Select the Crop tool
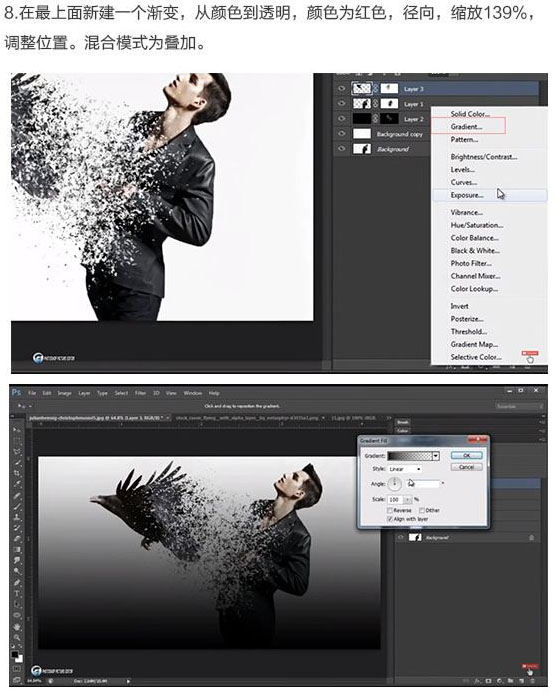The width and height of the screenshot is (558, 694). tap(16, 473)
